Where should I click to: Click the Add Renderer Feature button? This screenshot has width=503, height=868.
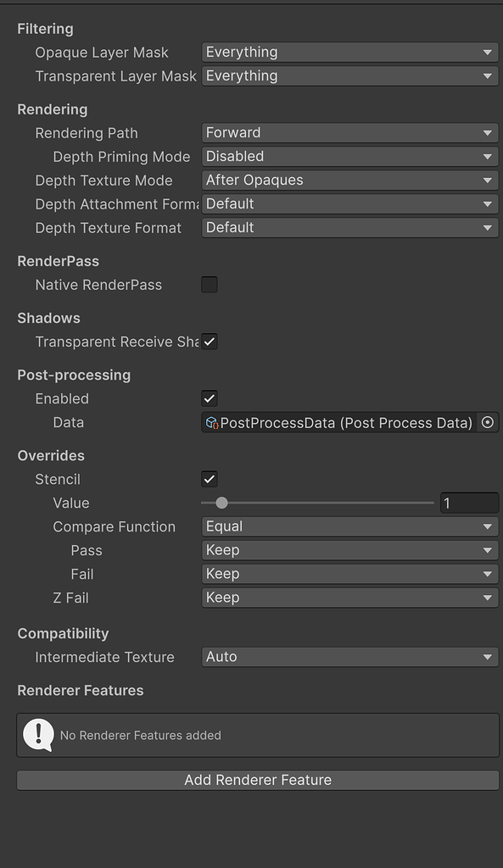(258, 779)
